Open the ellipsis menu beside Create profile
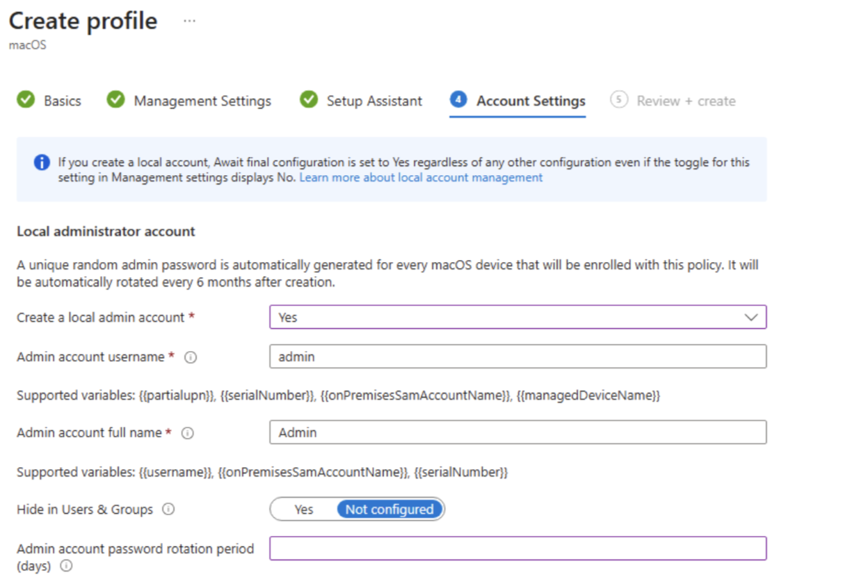Image resolution: width=868 pixels, height=588 pixels. tap(188, 21)
